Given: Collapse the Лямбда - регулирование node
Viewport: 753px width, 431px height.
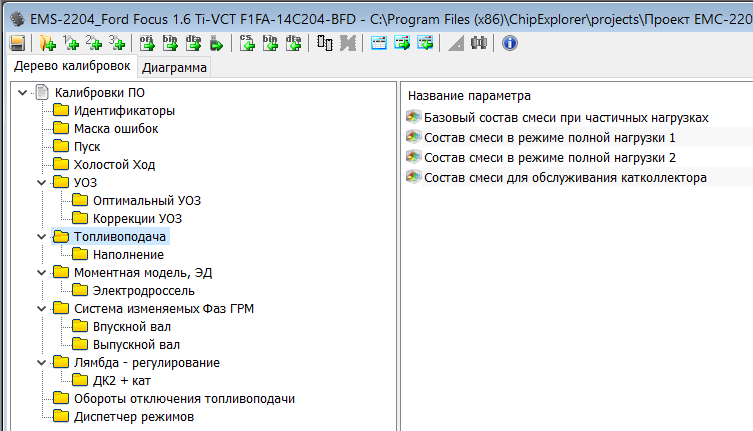Looking at the screenshot, I should click(41, 363).
